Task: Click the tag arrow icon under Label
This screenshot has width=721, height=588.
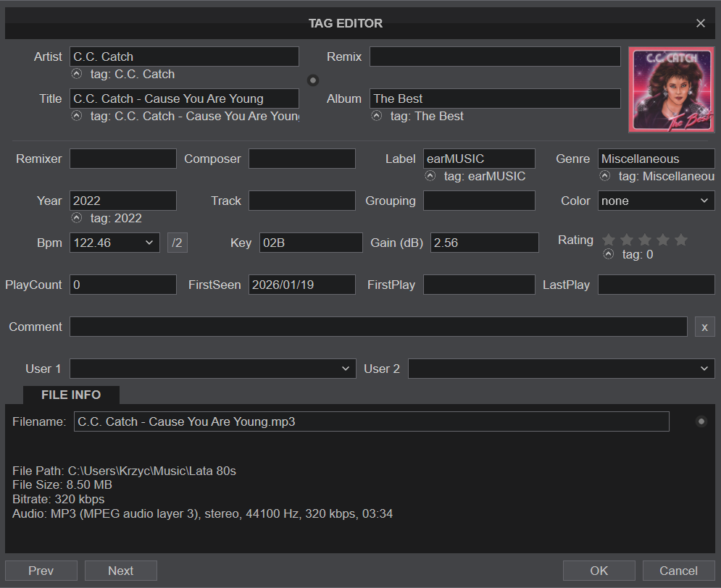Action: coord(430,176)
